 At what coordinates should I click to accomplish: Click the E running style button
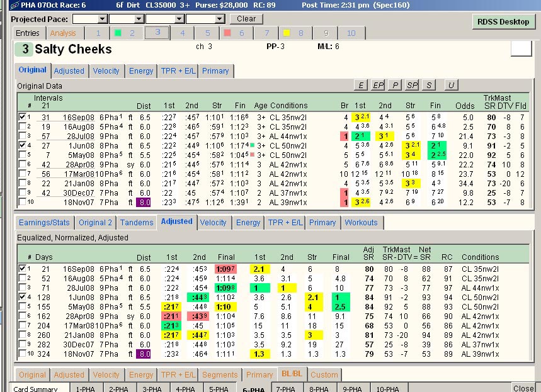click(360, 85)
